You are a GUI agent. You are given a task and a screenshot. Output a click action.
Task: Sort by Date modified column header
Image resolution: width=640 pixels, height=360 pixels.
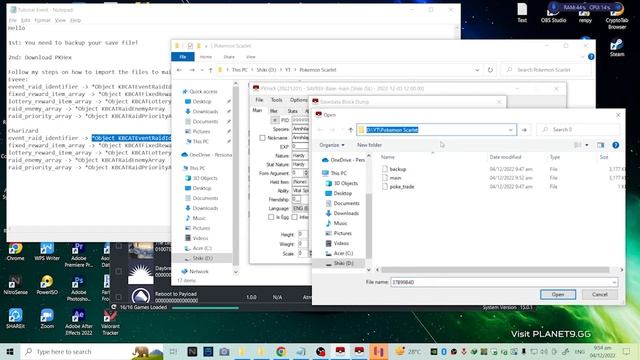click(x=505, y=157)
